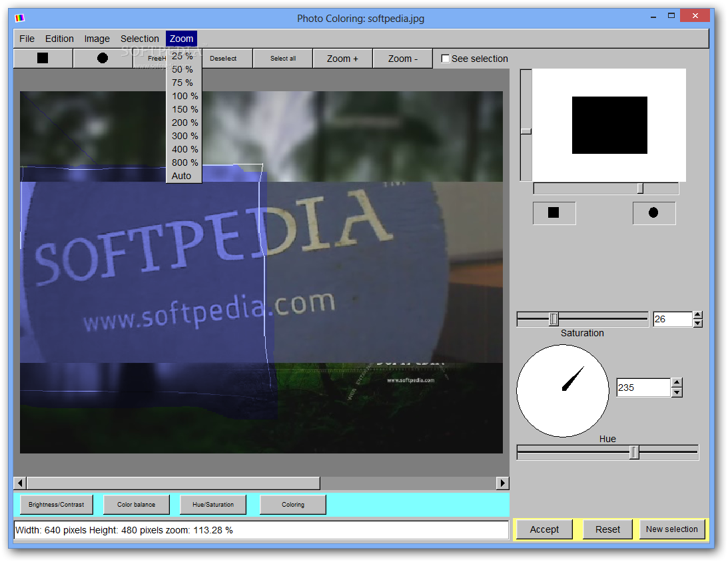Open Color balance adjustment
728x562 pixels.
click(136, 505)
